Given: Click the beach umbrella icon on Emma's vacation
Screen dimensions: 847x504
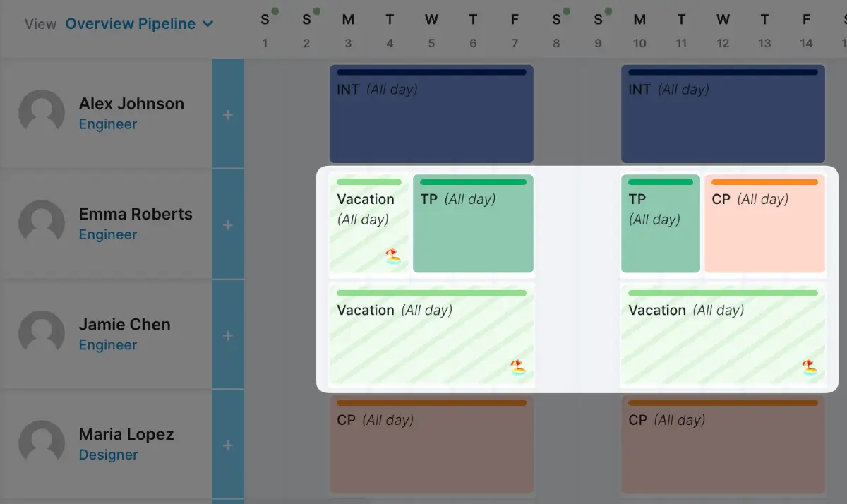Looking at the screenshot, I should 393,256.
